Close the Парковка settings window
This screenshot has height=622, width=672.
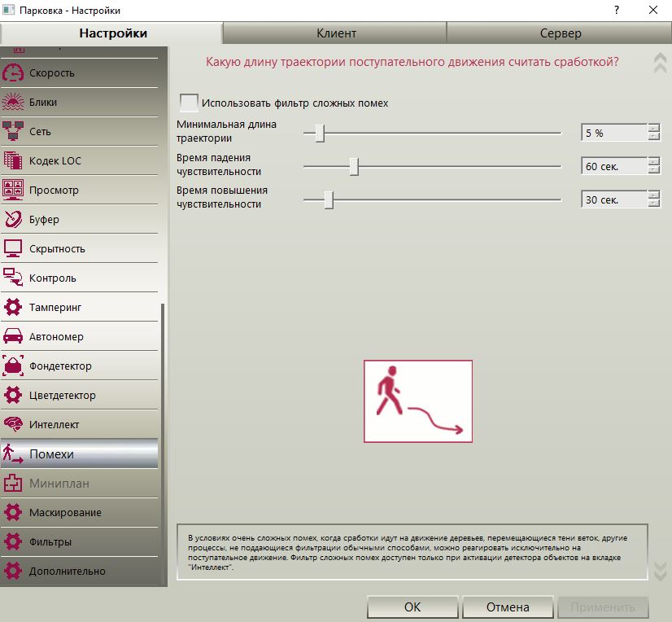[653, 11]
